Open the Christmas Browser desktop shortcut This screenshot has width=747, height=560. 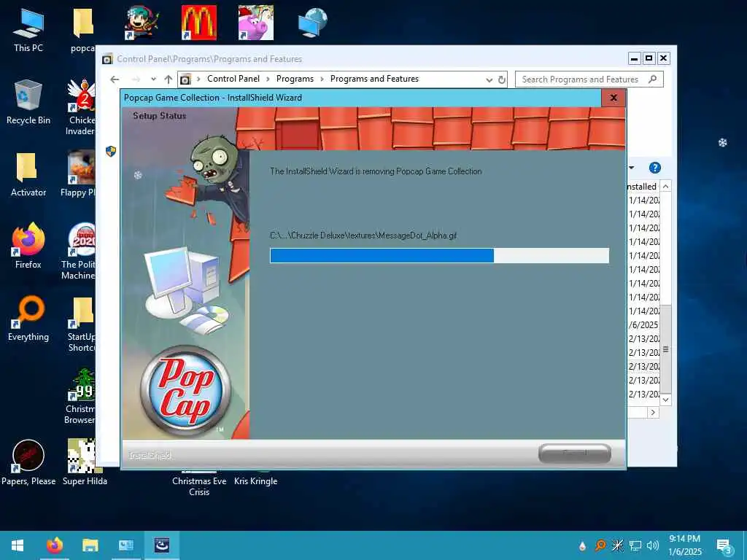(80, 396)
